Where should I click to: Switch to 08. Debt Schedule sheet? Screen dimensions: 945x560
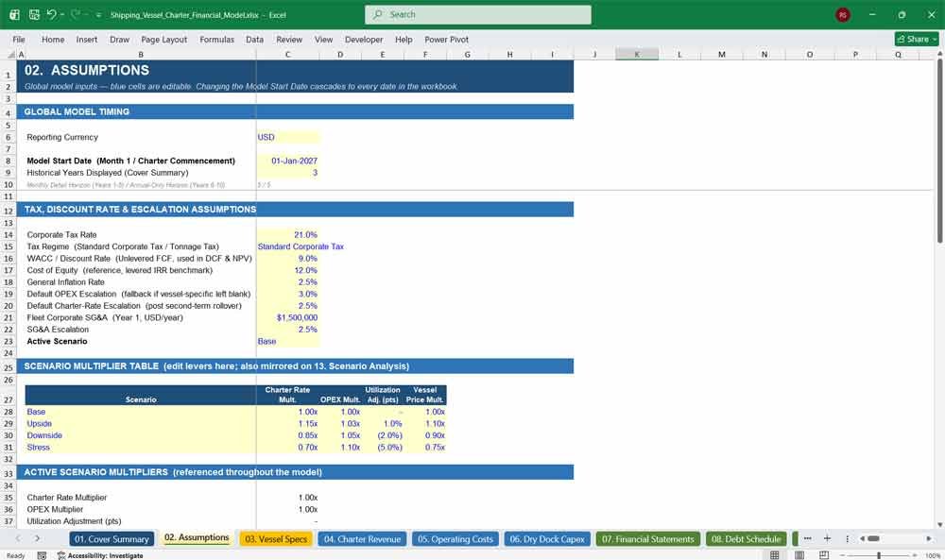pos(747,539)
